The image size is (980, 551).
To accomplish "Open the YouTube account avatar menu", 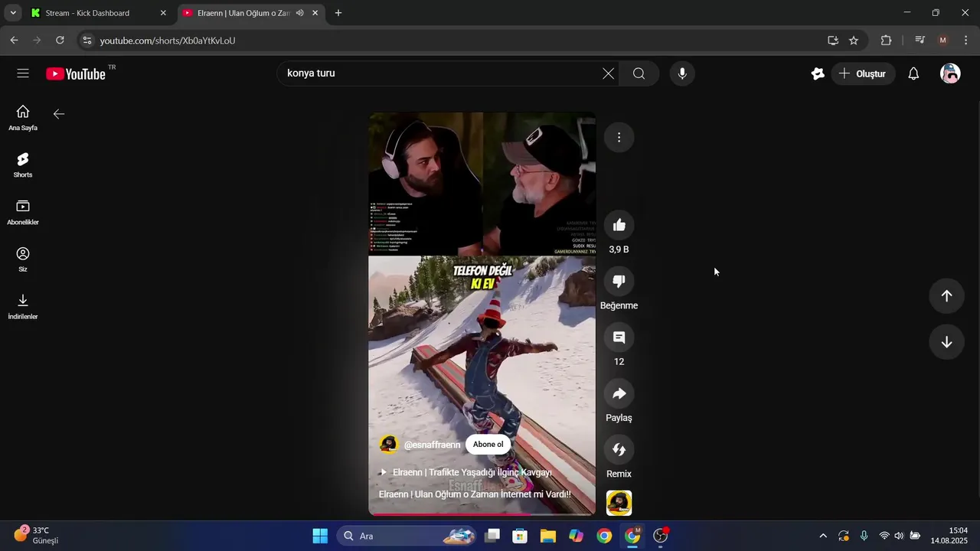I will [x=950, y=73].
